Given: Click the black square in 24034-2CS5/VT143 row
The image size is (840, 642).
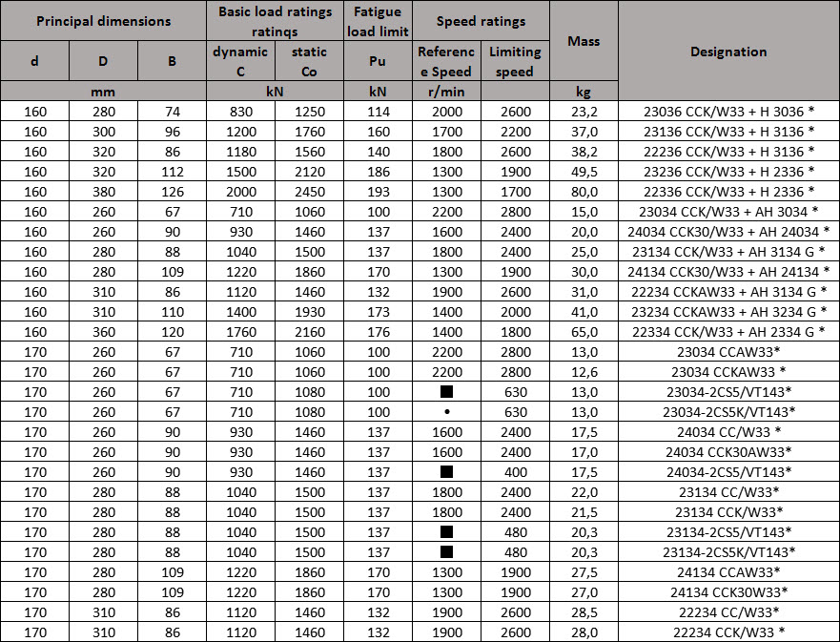Looking at the screenshot, I should 445,471.
